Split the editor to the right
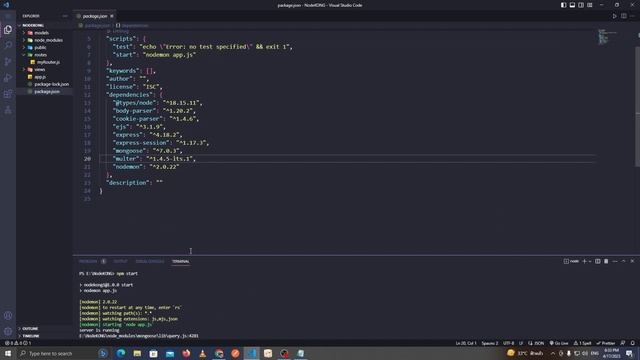The image size is (640, 360). (x=624, y=16)
